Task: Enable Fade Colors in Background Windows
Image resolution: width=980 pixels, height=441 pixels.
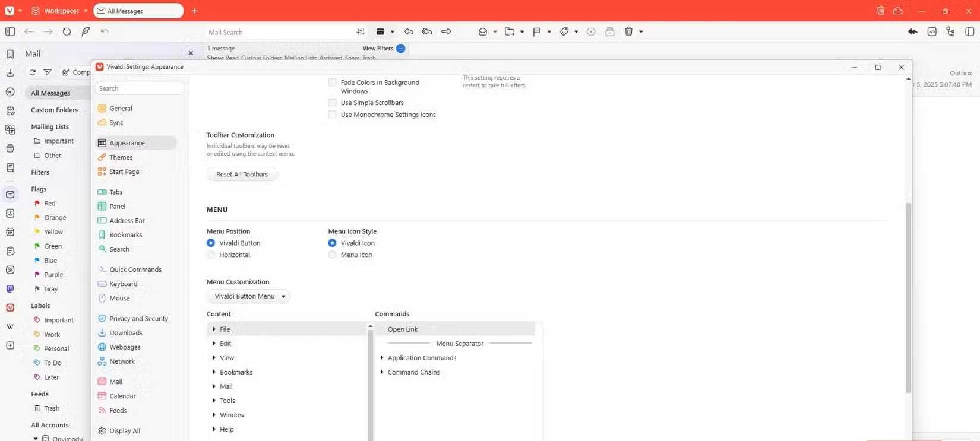Action: [x=333, y=83]
